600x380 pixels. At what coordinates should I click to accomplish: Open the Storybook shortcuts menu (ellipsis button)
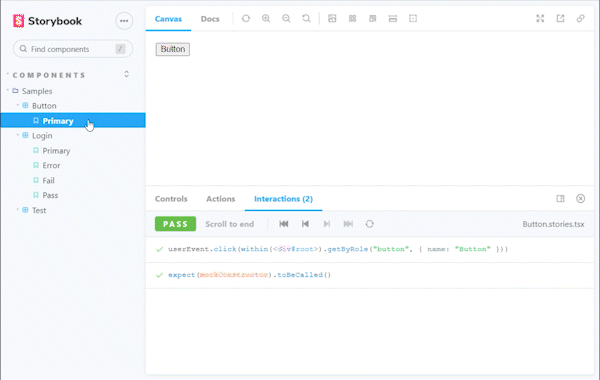pos(124,21)
